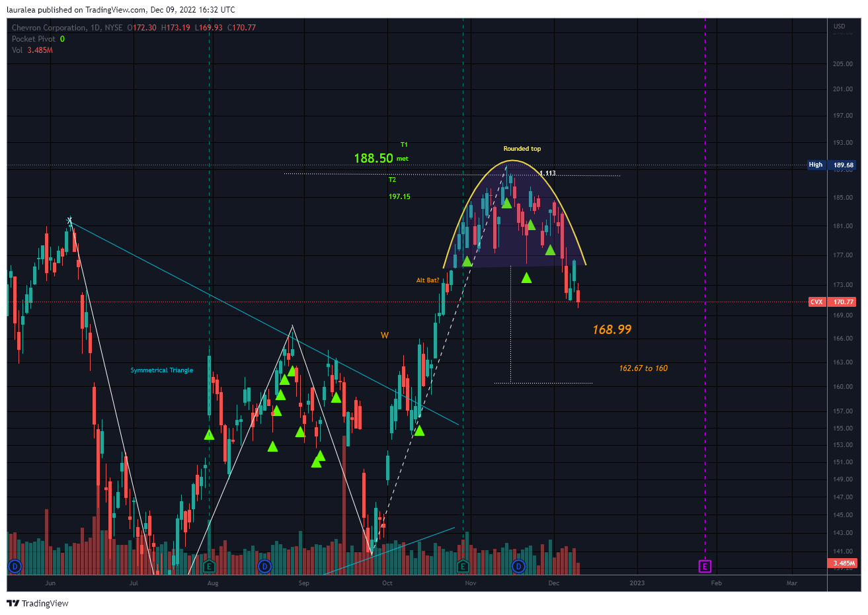Screen dimensions: 868x615
Task: Click the orange W pattern label
Action: [385, 335]
